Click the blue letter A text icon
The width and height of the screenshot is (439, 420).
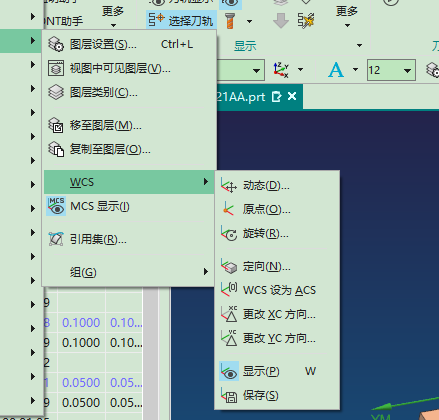tap(336, 70)
